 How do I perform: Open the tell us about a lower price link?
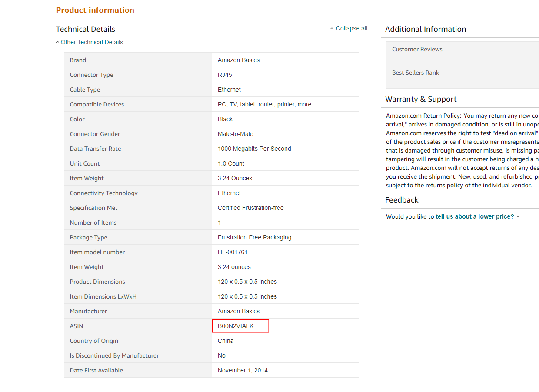tap(475, 216)
